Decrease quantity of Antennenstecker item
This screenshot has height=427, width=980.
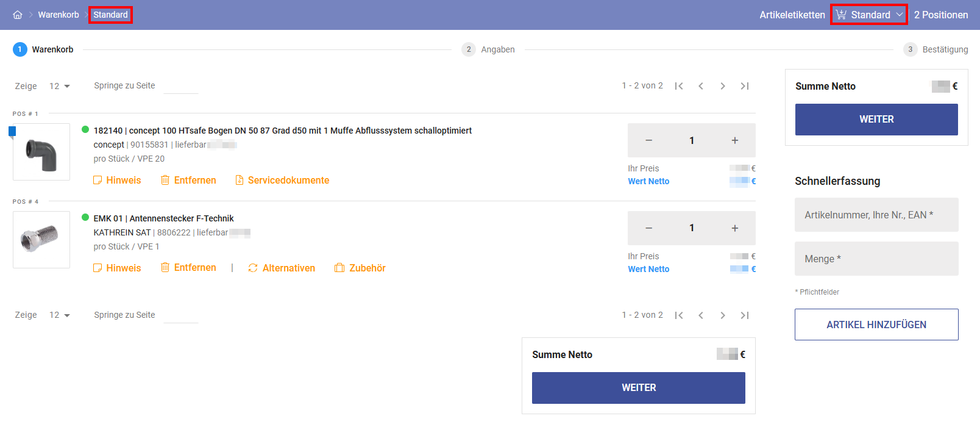648,228
